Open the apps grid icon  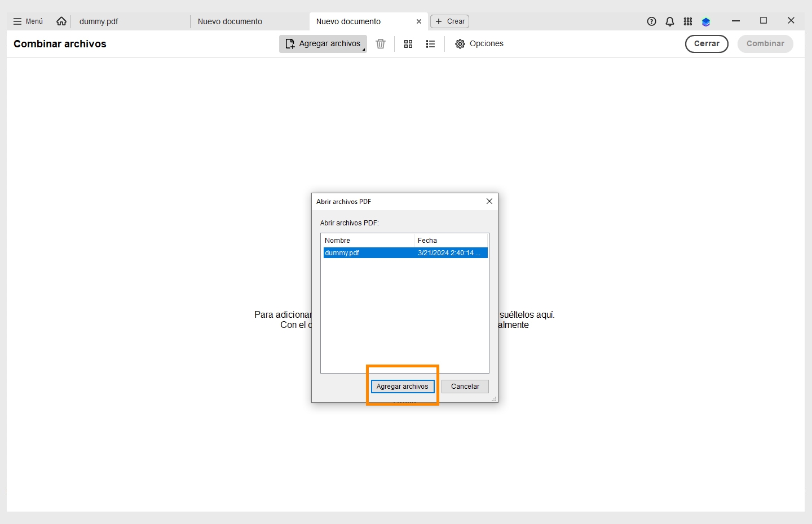point(688,21)
